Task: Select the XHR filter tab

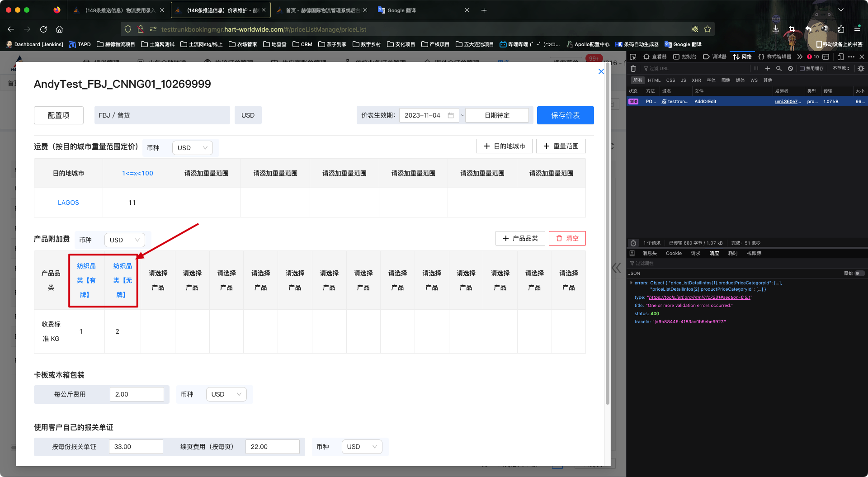Action: pos(696,80)
